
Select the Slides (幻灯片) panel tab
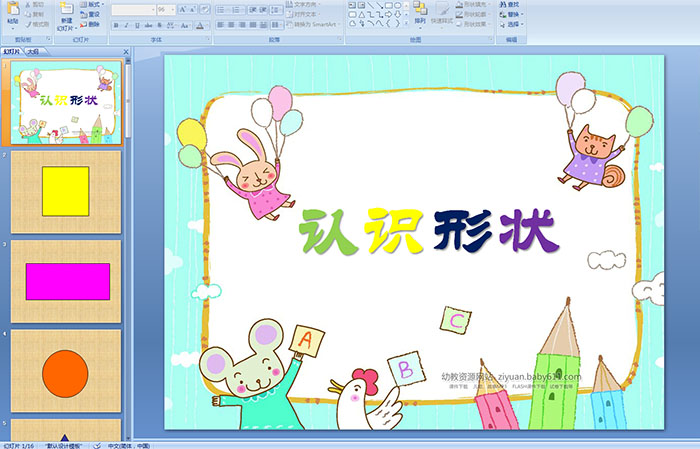coord(12,50)
